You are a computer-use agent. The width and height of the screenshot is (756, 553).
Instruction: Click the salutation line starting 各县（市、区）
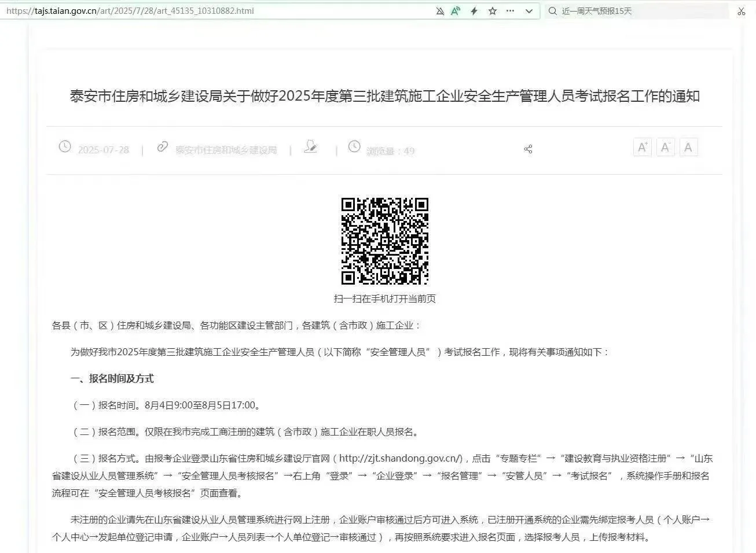(236, 326)
